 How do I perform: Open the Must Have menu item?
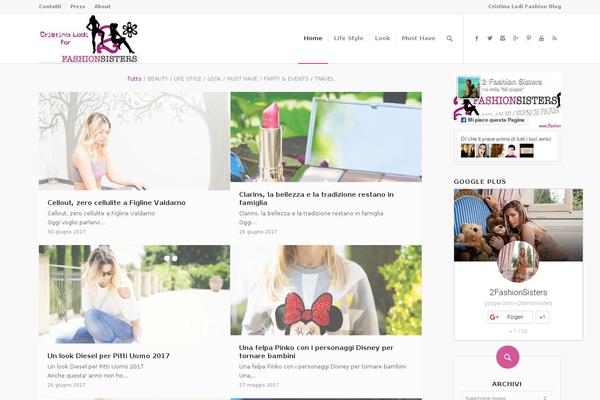click(418, 38)
